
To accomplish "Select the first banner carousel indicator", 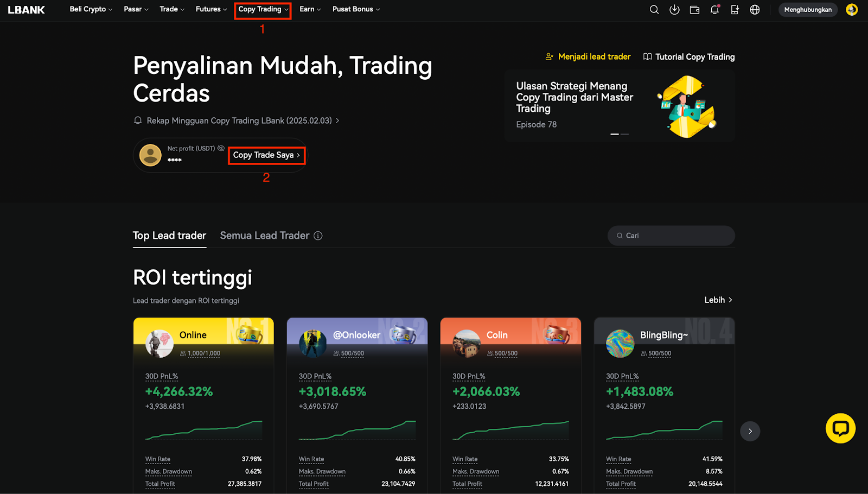I will pos(614,134).
